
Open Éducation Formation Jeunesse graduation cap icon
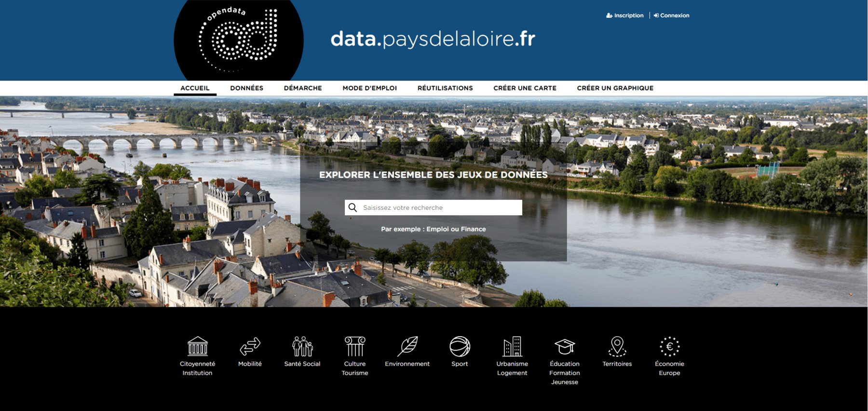coord(565,346)
